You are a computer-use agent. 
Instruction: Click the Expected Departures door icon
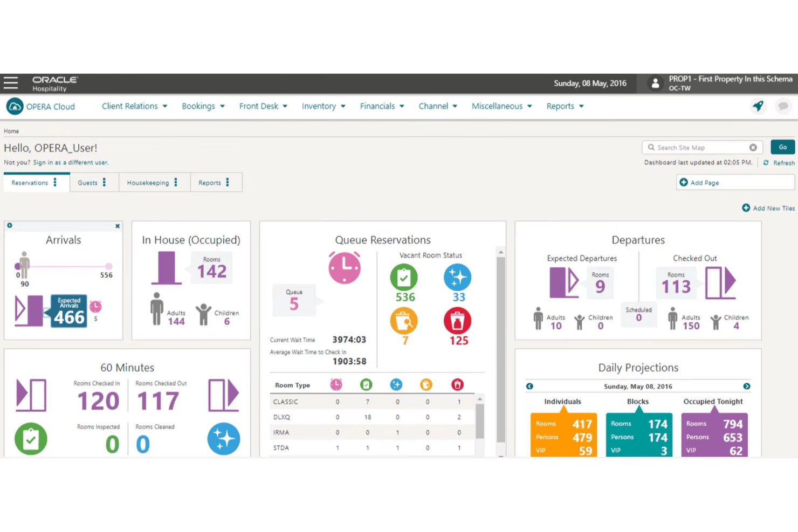tap(564, 282)
